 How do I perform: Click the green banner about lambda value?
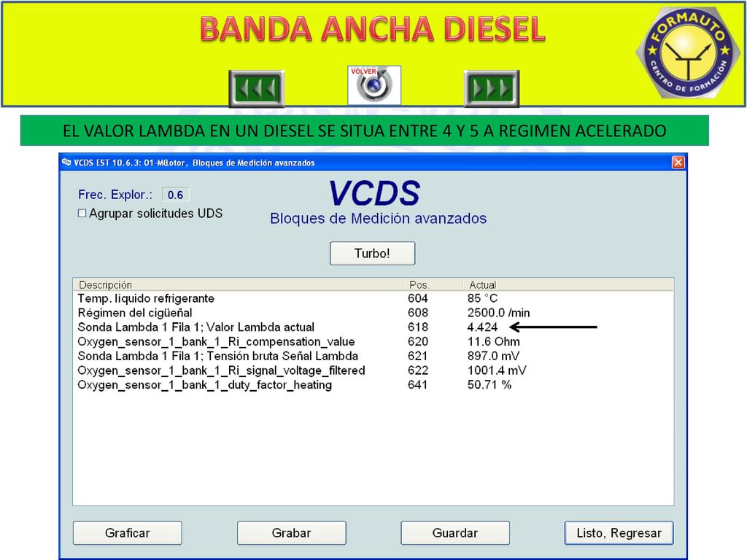[365, 131]
